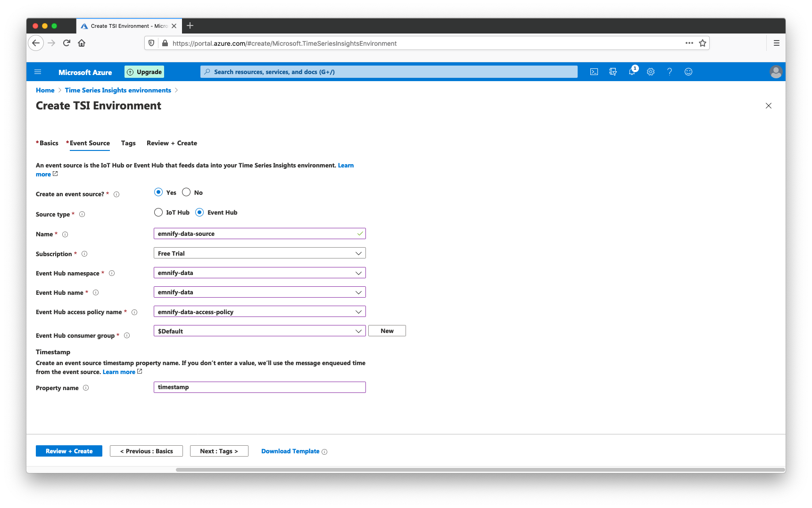812x508 pixels.
Task: Click the blue Review + Create button
Action: coord(69,451)
